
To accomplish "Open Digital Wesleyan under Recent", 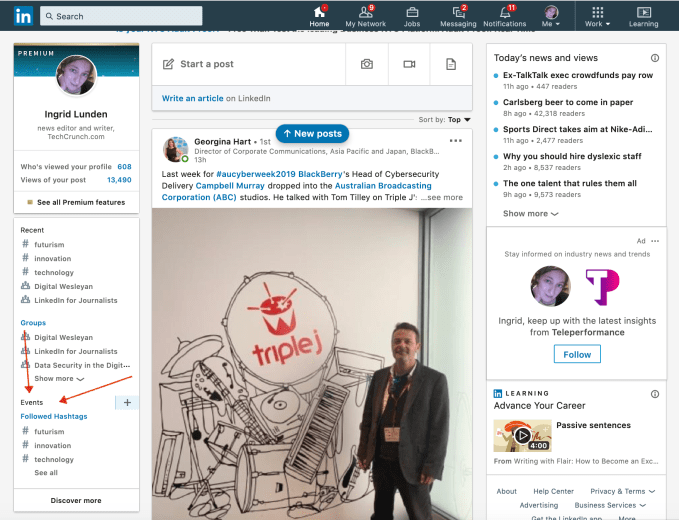I will 63,286.
